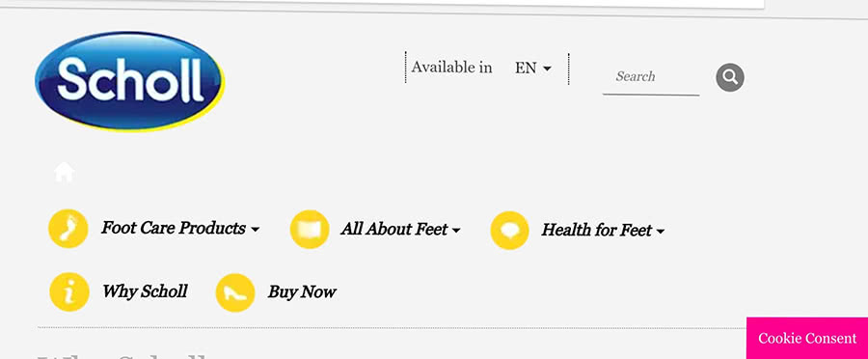
Task: Expand the All About Feet menu
Action: pyautogui.click(x=400, y=230)
